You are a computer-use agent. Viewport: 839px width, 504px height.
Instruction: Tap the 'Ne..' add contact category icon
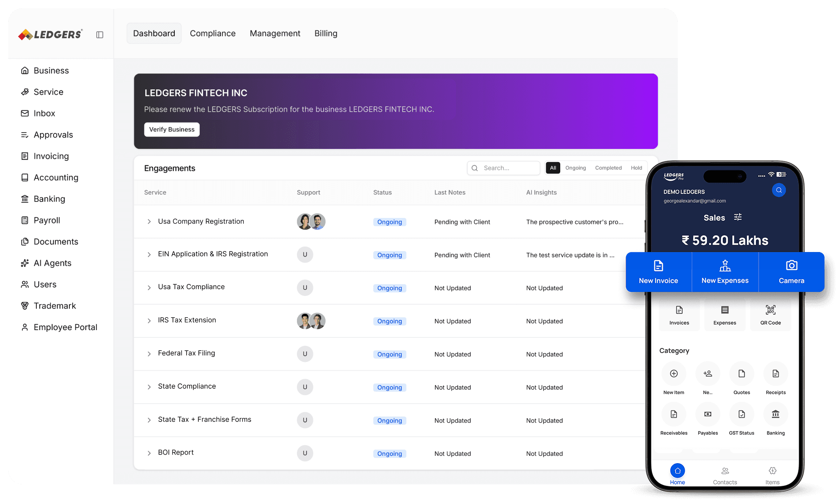click(x=708, y=374)
